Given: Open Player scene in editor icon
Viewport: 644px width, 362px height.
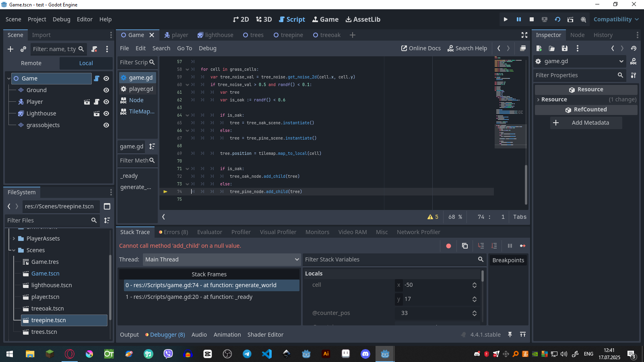Looking at the screenshot, I should [x=87, y=102].
